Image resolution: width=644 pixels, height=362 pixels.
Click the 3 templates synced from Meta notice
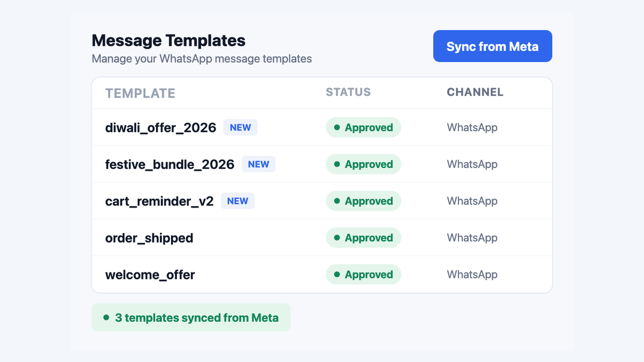click(x=191, y=317)
